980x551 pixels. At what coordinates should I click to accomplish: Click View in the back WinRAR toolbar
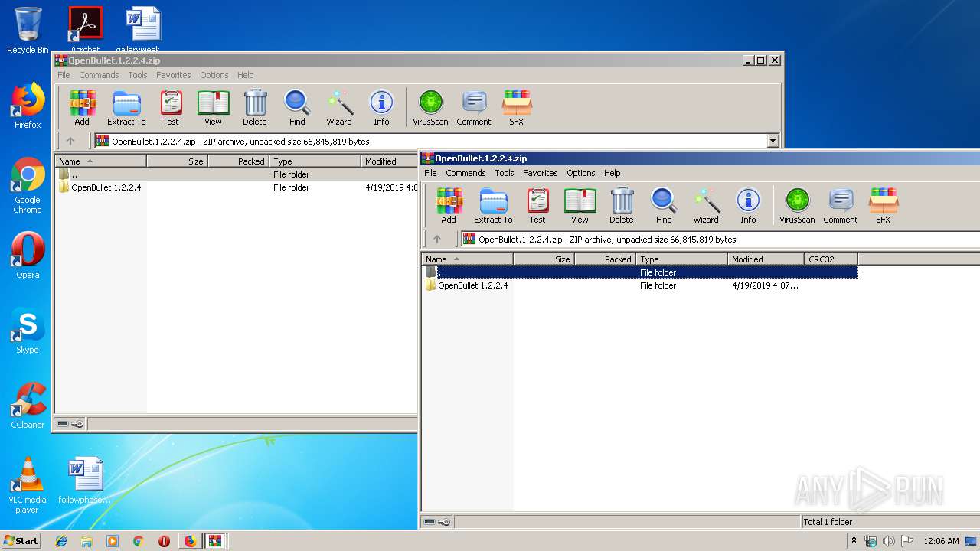click(213, 109)
